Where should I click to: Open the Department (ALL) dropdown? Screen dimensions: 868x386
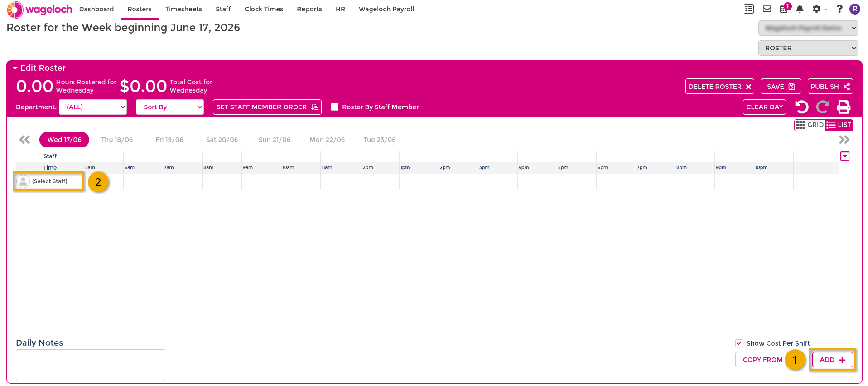click(x=93, y=107)
